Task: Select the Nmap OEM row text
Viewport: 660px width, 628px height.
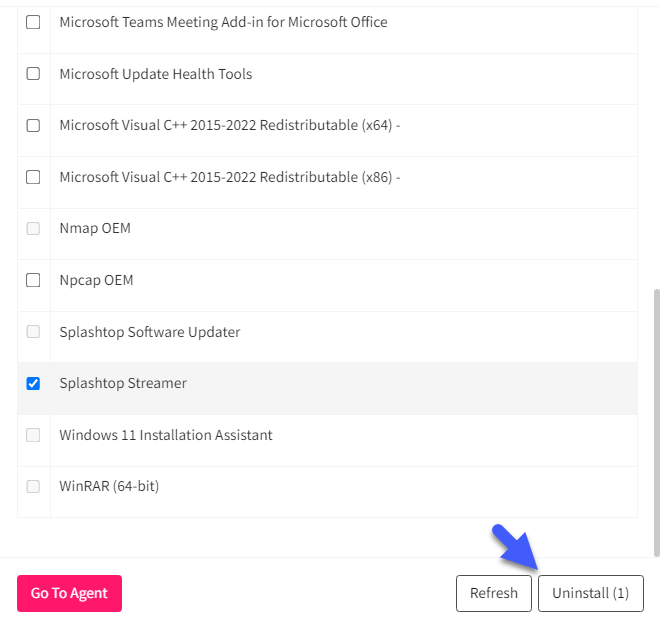Action: [x=95, y=228]
